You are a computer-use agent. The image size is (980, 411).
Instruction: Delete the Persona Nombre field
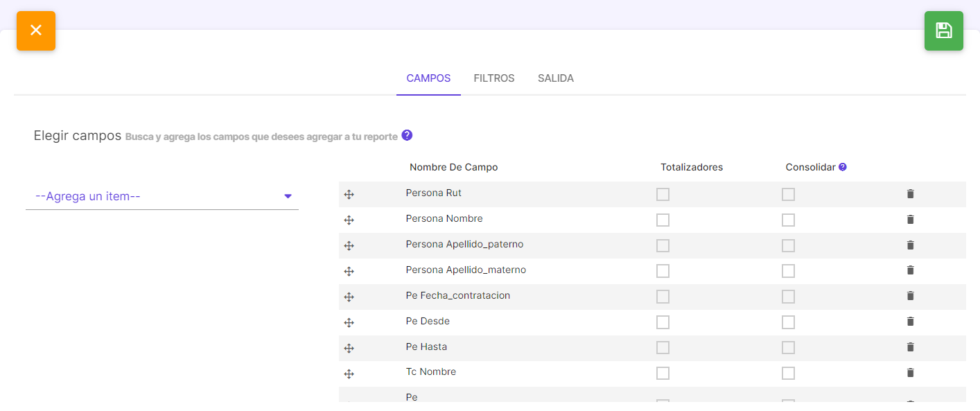pos(911,220)
